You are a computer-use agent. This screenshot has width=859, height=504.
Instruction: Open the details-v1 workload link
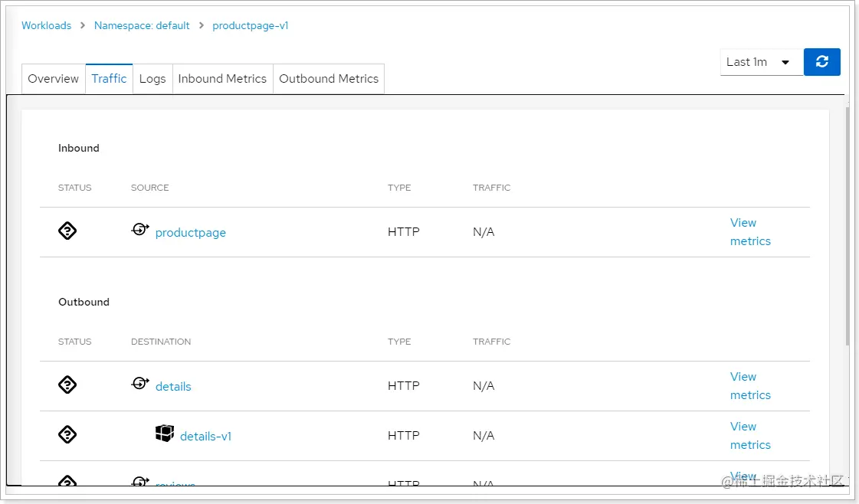206,436
